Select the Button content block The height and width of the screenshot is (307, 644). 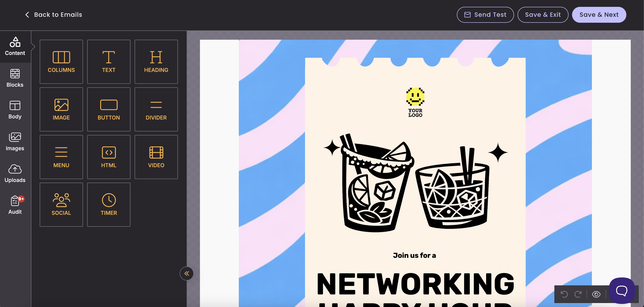coord(109,109)
